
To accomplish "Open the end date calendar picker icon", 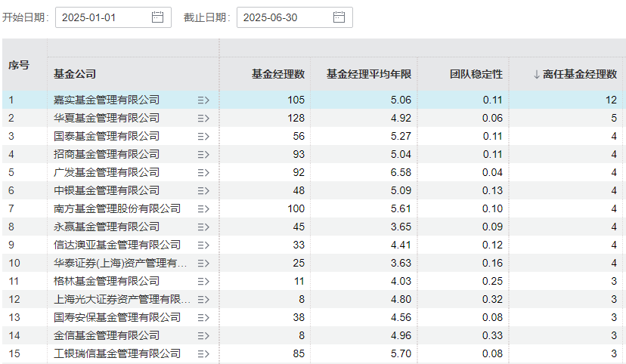I will [339, 17].
